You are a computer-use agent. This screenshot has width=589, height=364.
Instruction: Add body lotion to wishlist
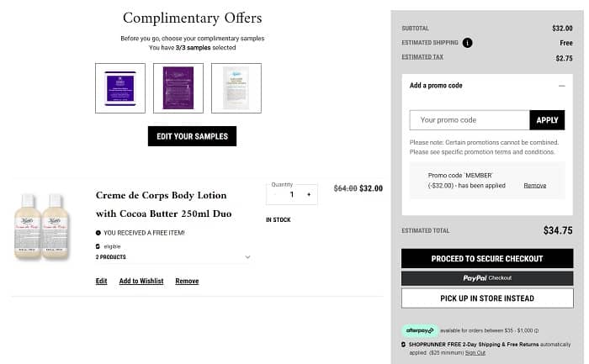coord(141,281)
